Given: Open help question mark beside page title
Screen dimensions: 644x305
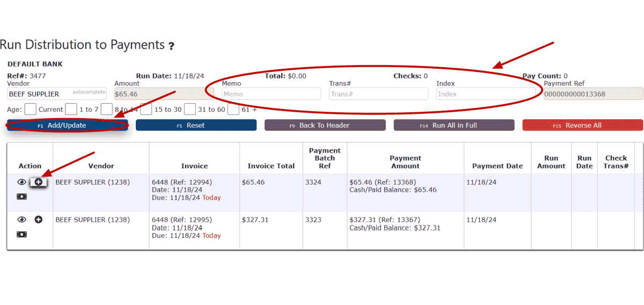Looking at the screenshot, I should (x=171, y=46).
